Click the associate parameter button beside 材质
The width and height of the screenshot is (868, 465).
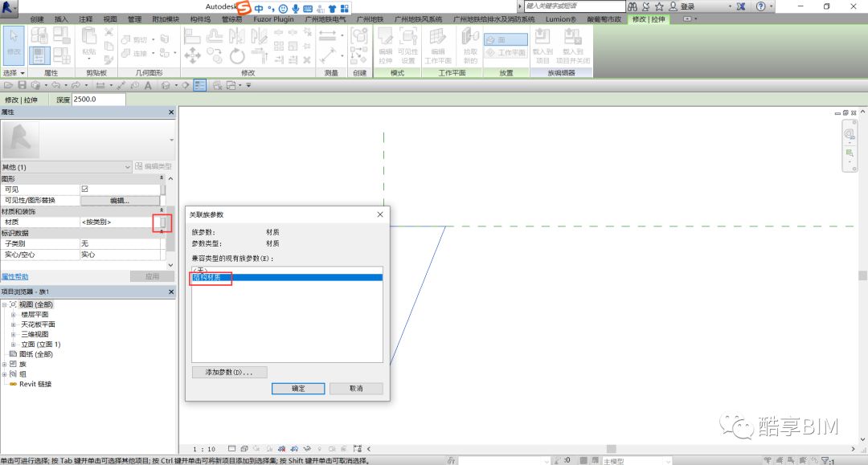(162, 222)
